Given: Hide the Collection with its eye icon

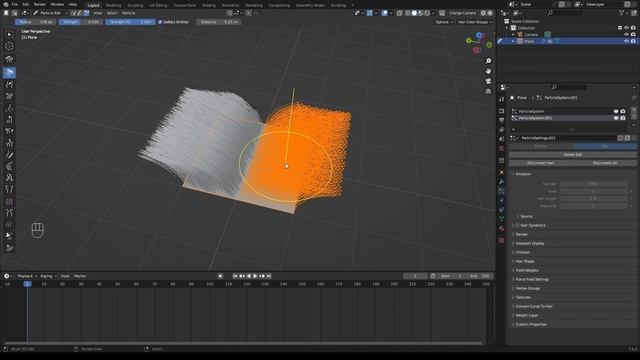Looking at the screenshot, I should click(627, 28).
